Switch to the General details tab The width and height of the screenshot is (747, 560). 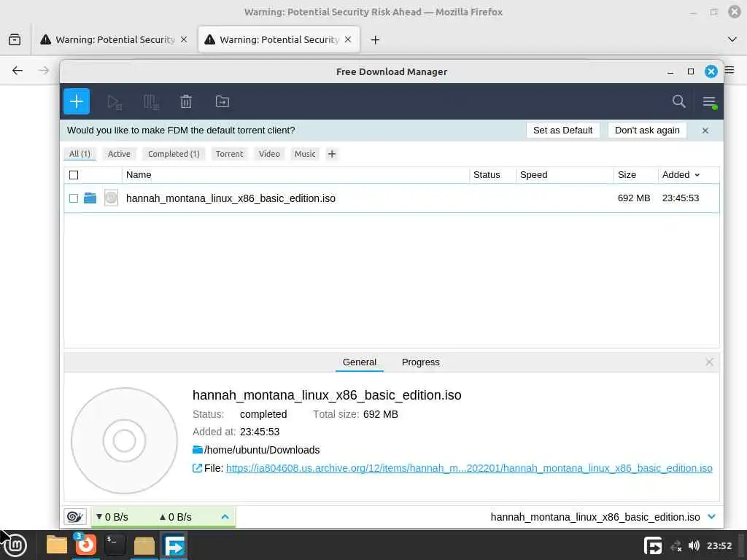[x=359, y=362]
